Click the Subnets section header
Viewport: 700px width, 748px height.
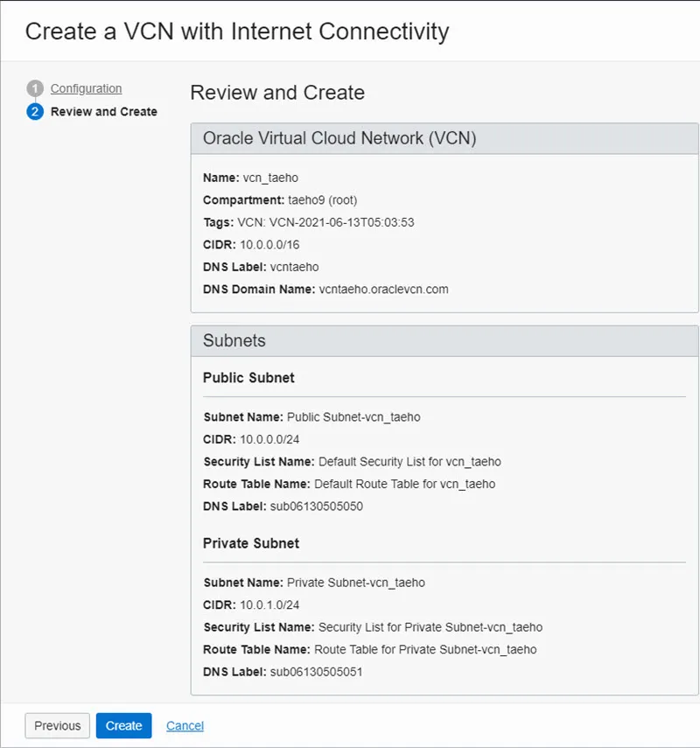coord(234,341)
